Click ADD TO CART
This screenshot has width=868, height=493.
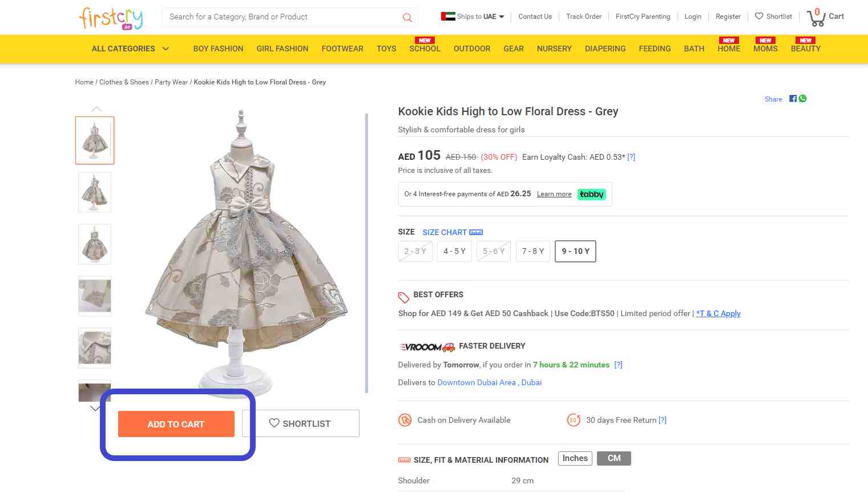[x=176, y=424]
